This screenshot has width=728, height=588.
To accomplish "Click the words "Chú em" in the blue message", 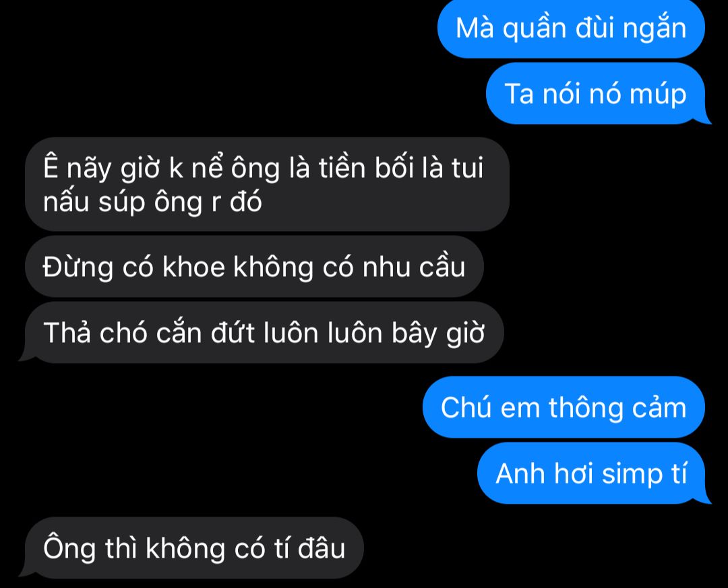I will pyautogui.click(x=490, y=407).
